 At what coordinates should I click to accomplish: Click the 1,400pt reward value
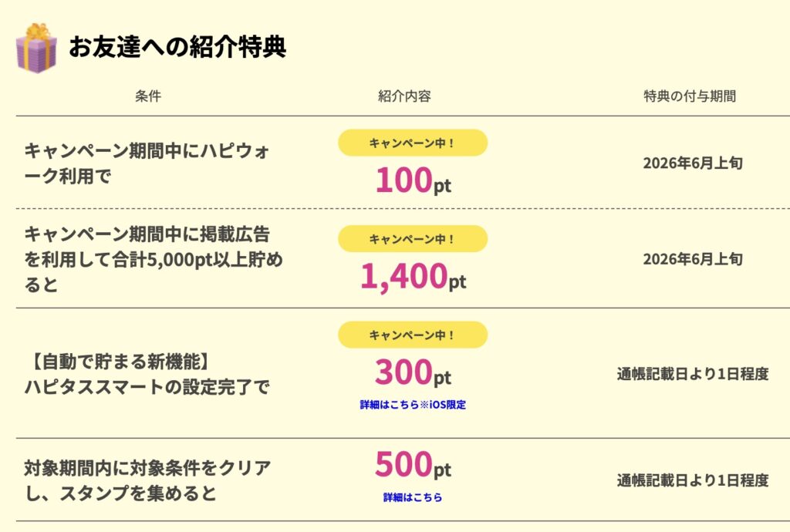click(x=413, y=277)
